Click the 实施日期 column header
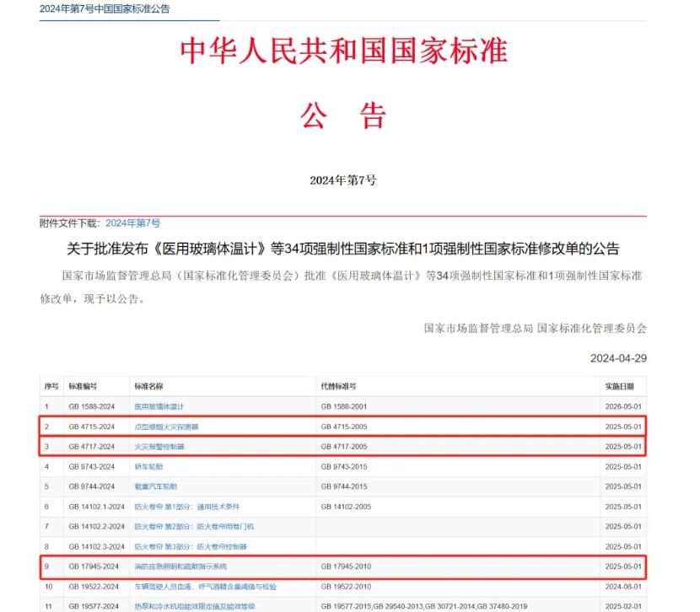Image resolution: width=700 pixels, height=612 pixels. [623, 386]
